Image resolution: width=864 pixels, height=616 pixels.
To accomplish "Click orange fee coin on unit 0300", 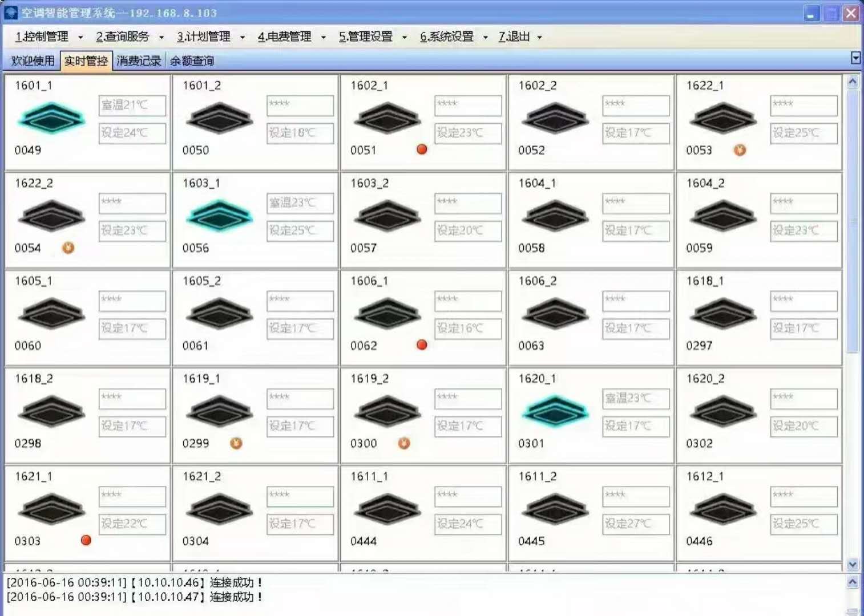I will pos(404,443).
